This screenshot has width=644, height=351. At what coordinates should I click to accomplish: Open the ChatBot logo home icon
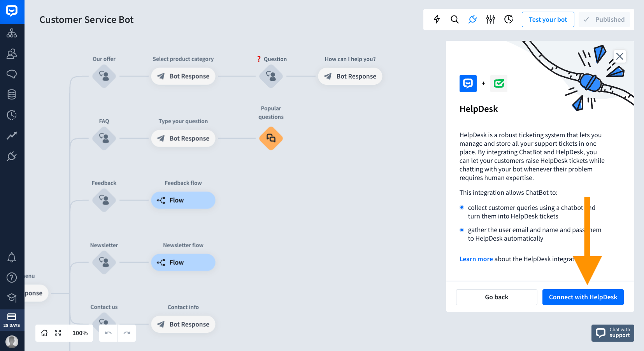[x=12, y=11]
